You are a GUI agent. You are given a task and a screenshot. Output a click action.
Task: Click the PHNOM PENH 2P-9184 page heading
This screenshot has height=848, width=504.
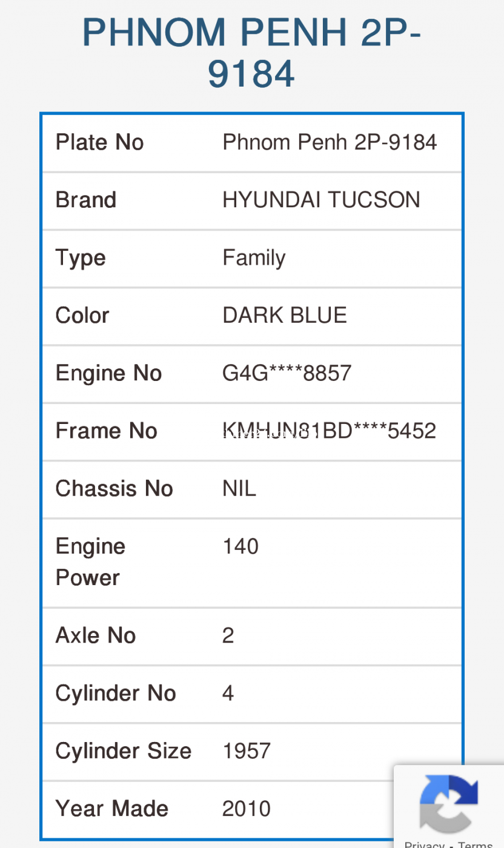[251, 52]
